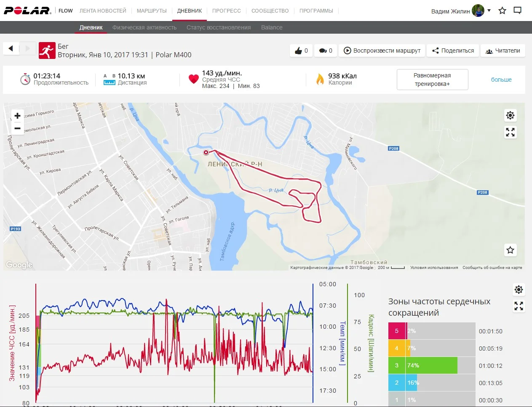Open map settings gear icon
The width and height of the screenshot is (532, 407).
click(510, 115)
